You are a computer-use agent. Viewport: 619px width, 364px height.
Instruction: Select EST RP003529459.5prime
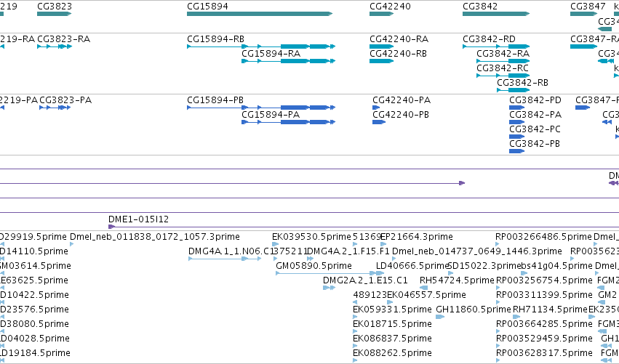(x=498, y=346)
